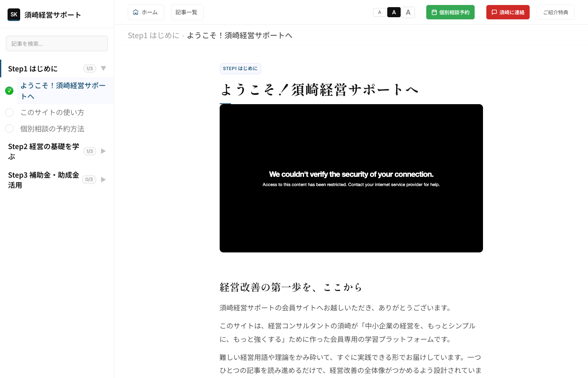The height and width of the screenshot is (378, 588).
Task: Click the green 個別相談予約 button
Action: [x=450, y=12]
